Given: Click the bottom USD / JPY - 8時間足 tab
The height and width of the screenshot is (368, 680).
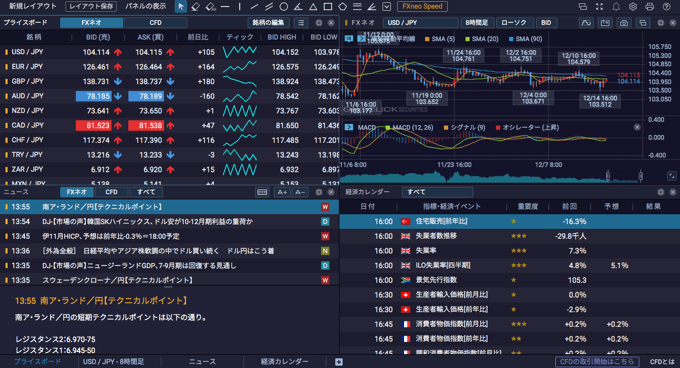Looking at the screenshot, I should [113, 361].
